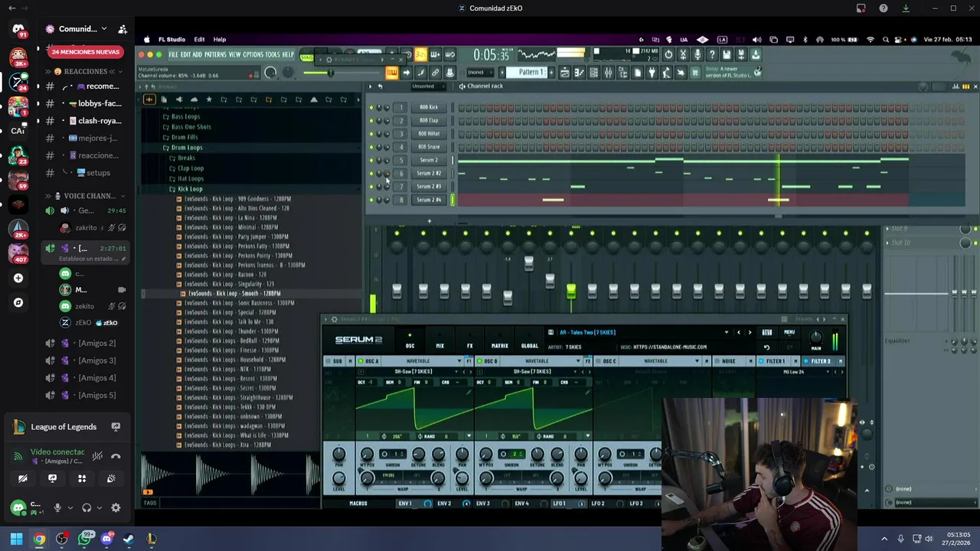The width and height of the screenshot is (980, 551).
Task: Click the cut scissors icon in toolbar
Action: [683, 54]
